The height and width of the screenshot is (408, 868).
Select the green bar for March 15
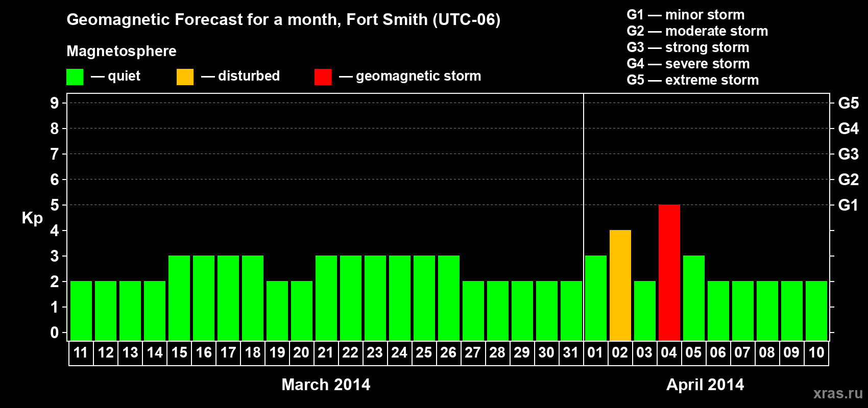[x=179, y=298]
